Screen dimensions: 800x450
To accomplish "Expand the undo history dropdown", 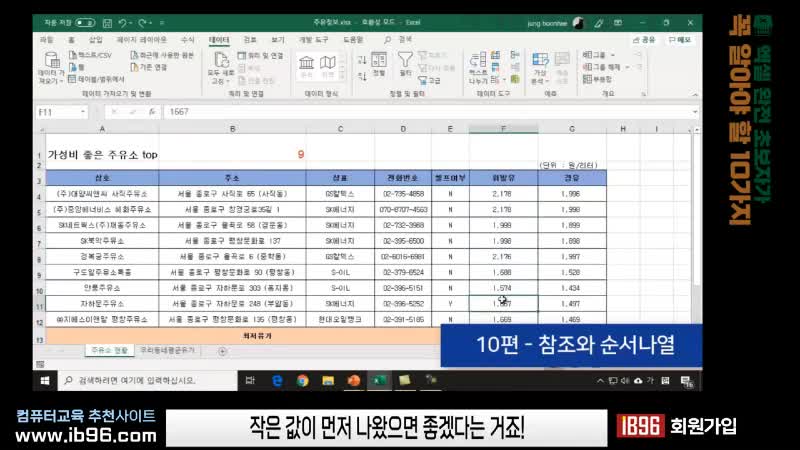I will 131,23.
